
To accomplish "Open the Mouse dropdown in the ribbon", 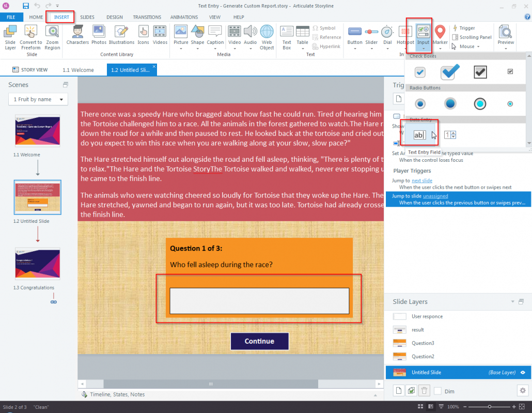I will pyautogui.click(x=466, y=47).
